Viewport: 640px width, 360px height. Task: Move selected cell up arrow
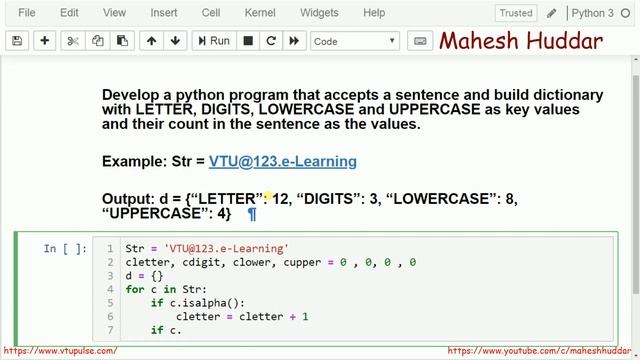(151, 41)
